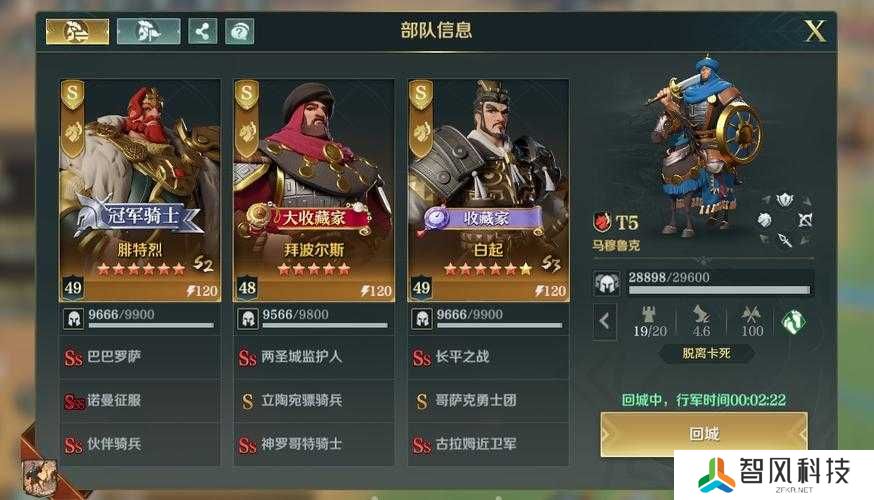Click the 脱离卡死 button
874x500 pixels.
(706, 353)
